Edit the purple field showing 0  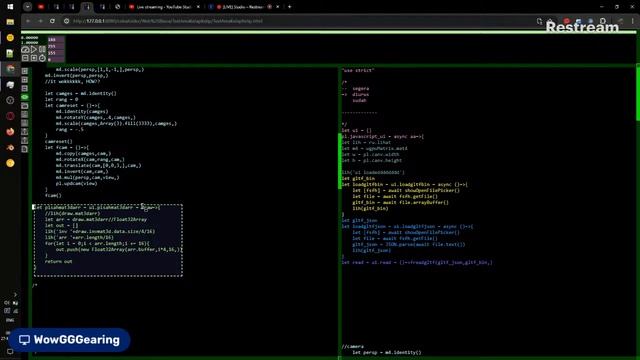tap(56, 60)
